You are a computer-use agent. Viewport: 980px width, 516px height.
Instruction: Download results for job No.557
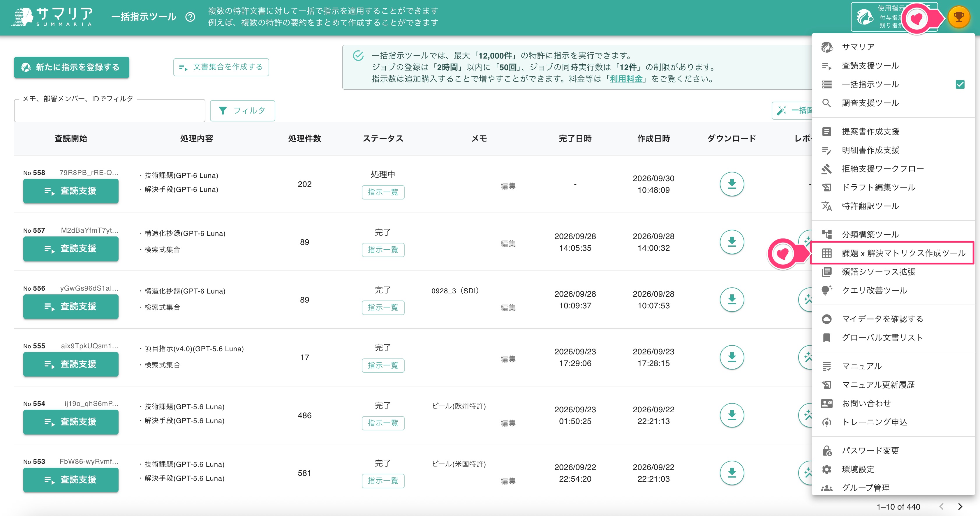tap(732, 242)
